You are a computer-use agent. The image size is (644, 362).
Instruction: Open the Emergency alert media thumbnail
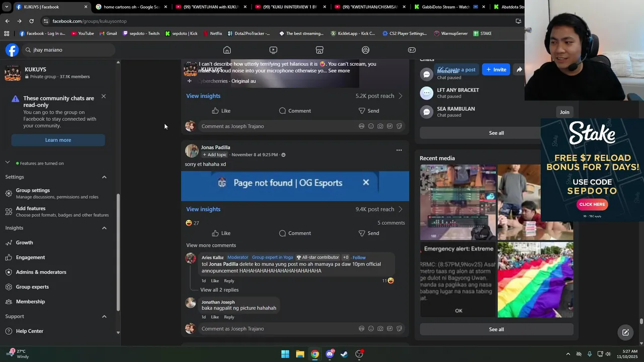458,280
